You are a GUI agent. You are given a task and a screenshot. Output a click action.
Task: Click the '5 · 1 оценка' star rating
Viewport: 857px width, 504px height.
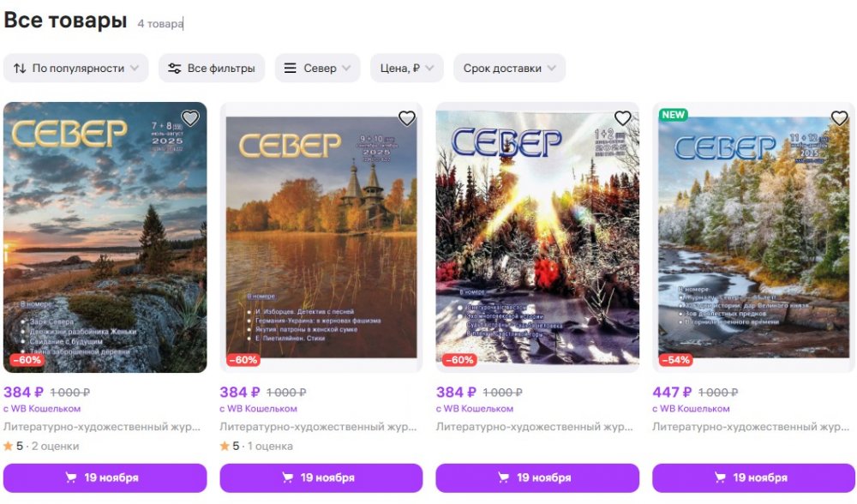point(257,446)
